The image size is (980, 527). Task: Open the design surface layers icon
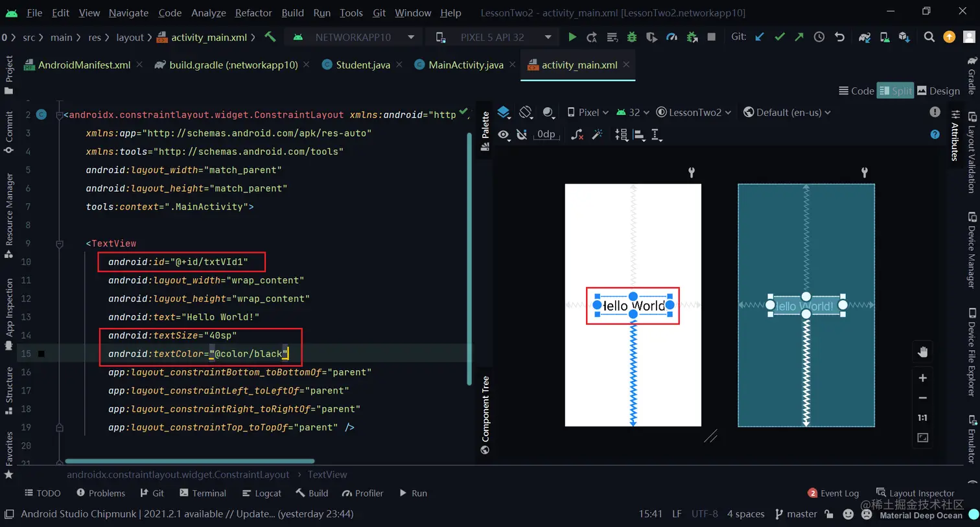pyautogui.click(x=504, y=113)
